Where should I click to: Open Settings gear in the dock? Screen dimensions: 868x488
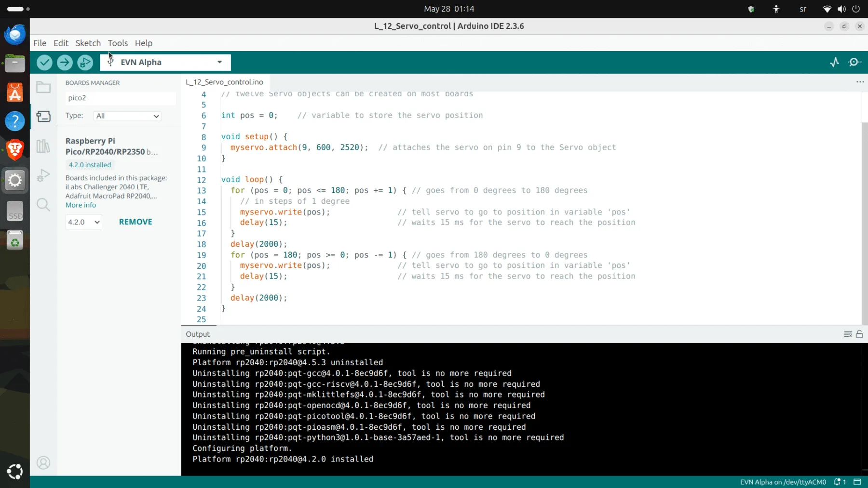pos(15,181)
